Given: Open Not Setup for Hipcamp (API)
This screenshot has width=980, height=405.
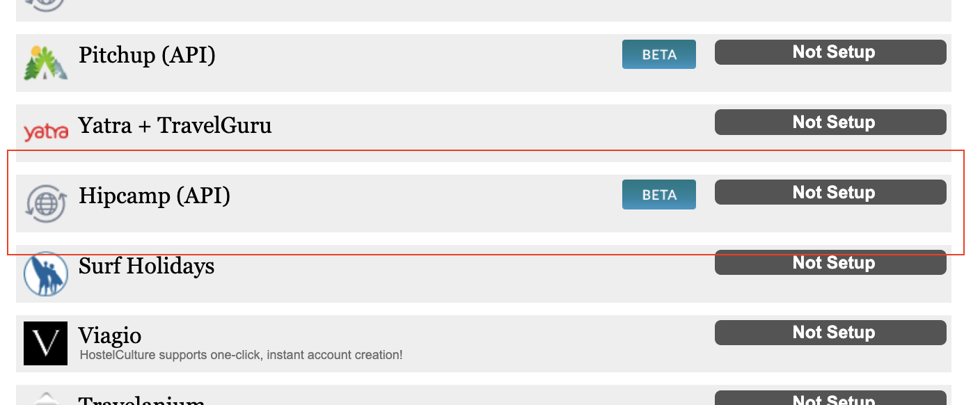Looking at the screenshot, I should tap(830, 193).
